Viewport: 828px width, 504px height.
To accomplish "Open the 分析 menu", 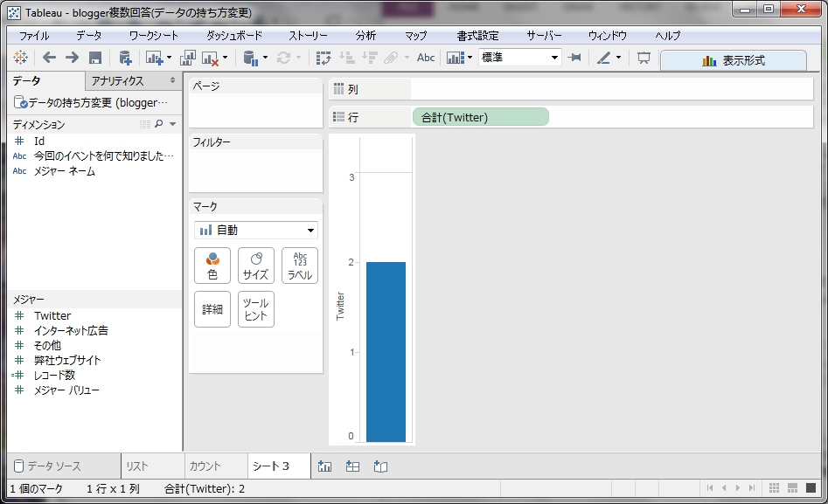I will pos(365,36).
